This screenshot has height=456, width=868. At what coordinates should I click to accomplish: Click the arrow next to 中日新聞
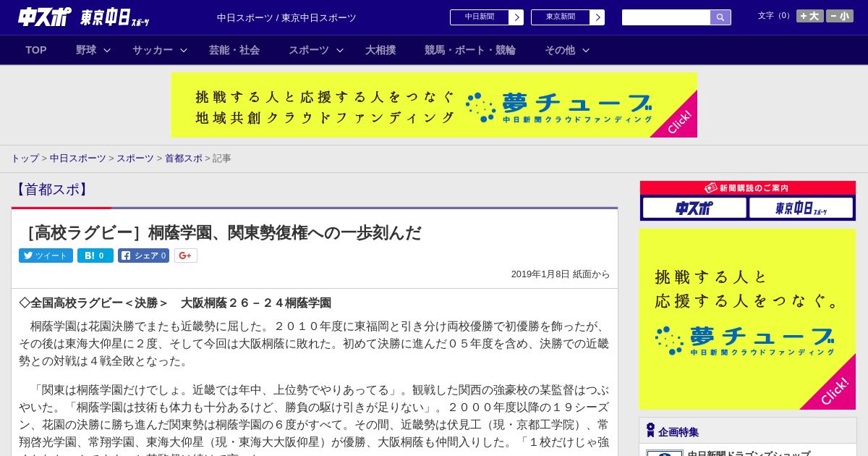click(516, 17)
